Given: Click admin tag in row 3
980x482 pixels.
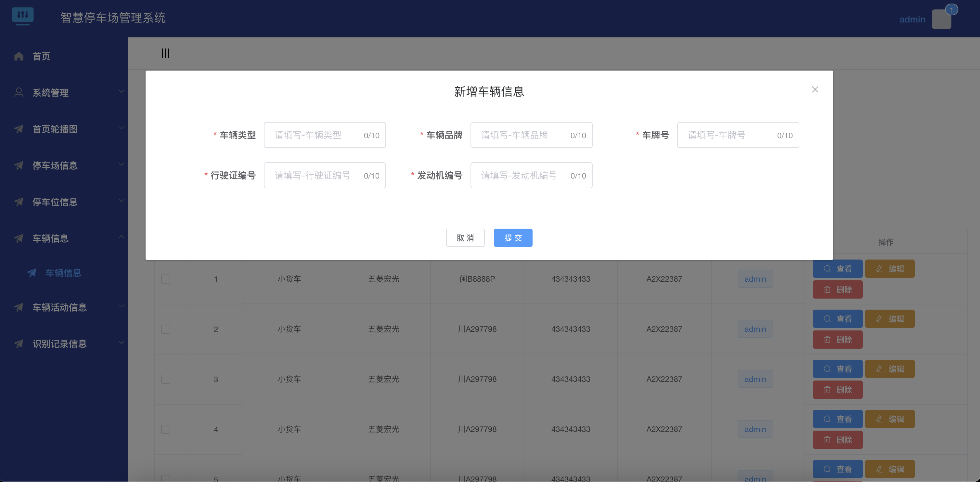Looking at the screenshot, I should pyautogui.click(x=755, y=379).
